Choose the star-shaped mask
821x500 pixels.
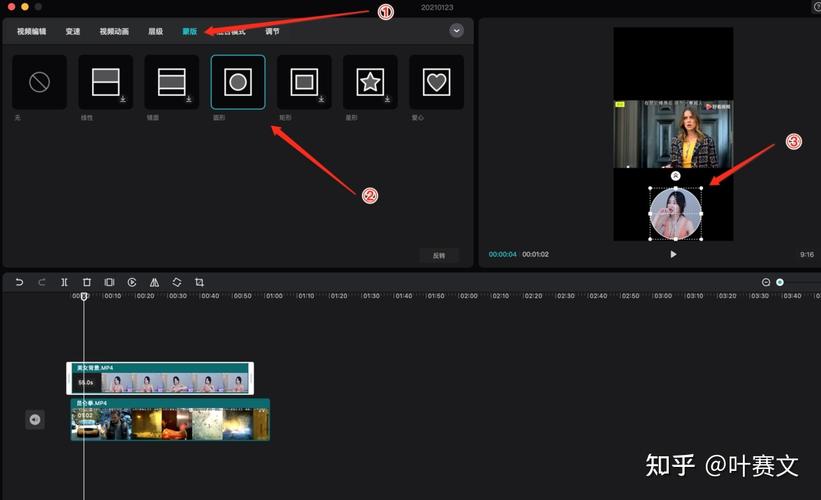[370, 82]
